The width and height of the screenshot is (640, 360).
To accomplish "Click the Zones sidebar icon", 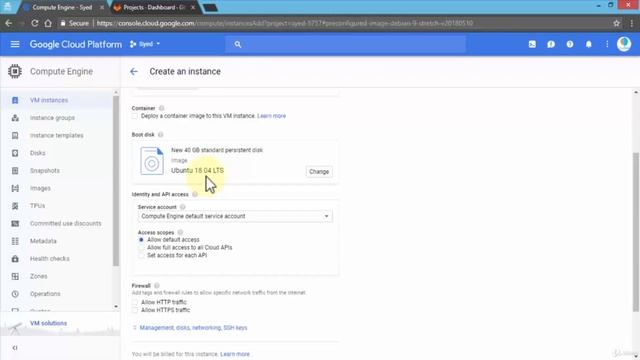I will [15, 276].
